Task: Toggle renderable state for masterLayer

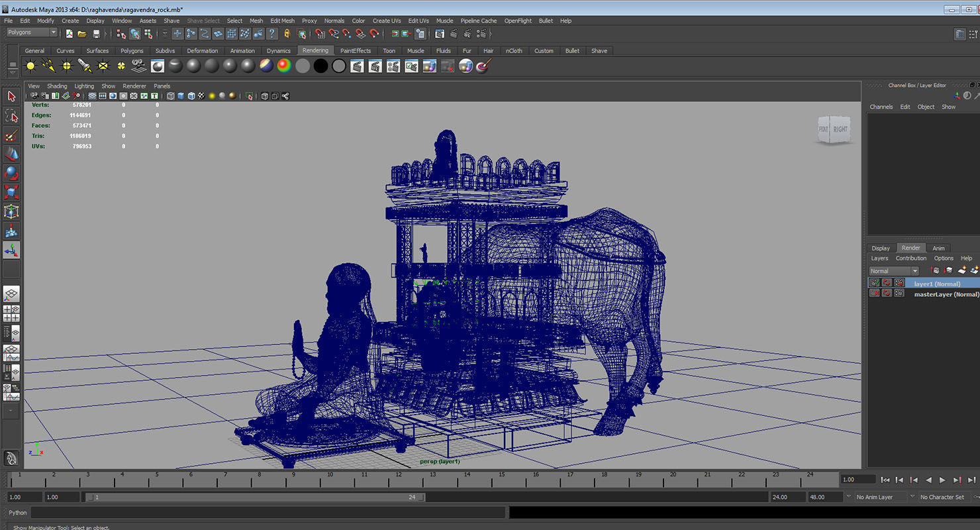Action: [875, 293]
